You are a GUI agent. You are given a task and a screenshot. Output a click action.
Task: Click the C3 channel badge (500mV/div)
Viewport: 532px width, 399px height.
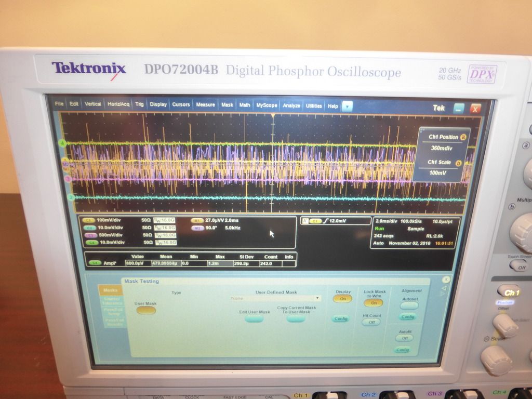90,235
